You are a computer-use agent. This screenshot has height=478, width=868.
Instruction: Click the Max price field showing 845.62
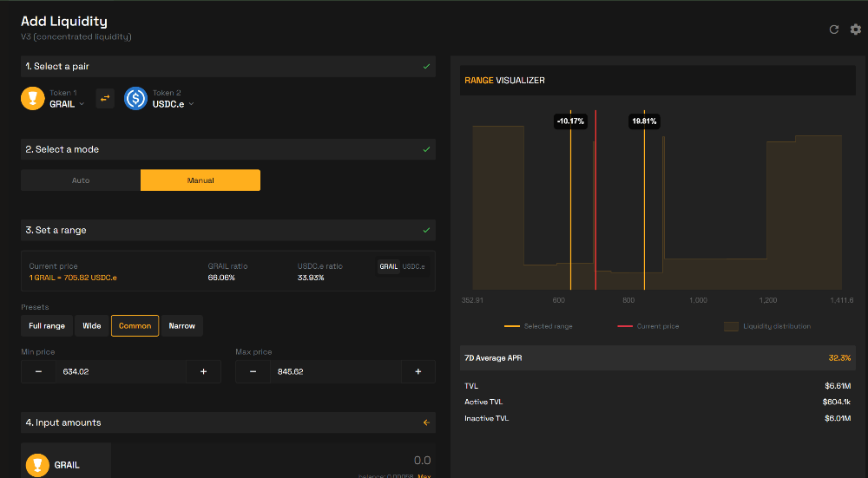(x=335, y=372)
